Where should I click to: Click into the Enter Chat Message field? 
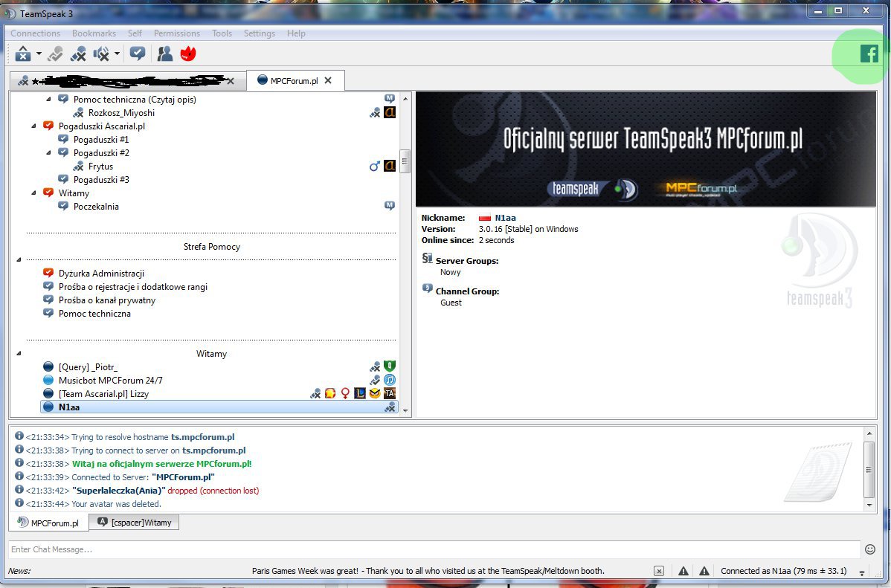point(434,549)
